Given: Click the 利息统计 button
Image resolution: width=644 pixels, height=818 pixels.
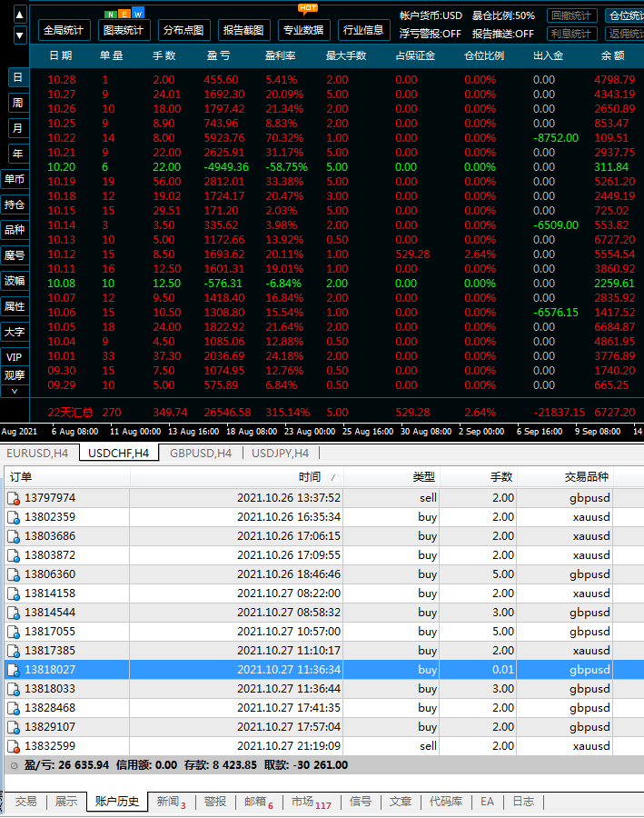Looking at the screenshot, I should pyautogui.click(x=571, y=34).
